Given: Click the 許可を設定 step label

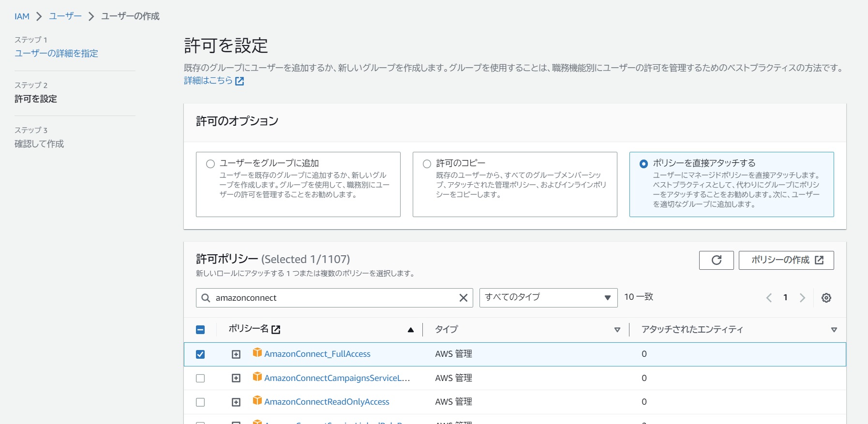Looking at the screenshot, I should coord(36,99).
